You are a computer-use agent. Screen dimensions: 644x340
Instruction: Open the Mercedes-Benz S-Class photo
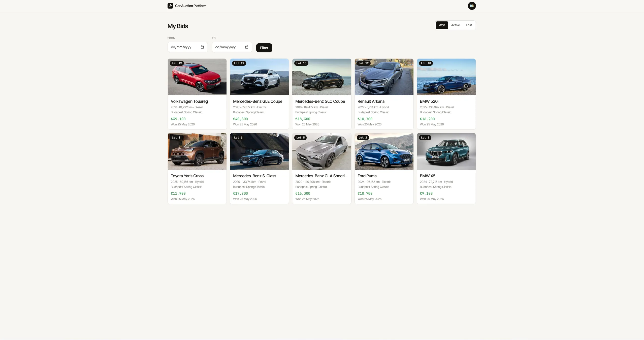pos(259,151)
